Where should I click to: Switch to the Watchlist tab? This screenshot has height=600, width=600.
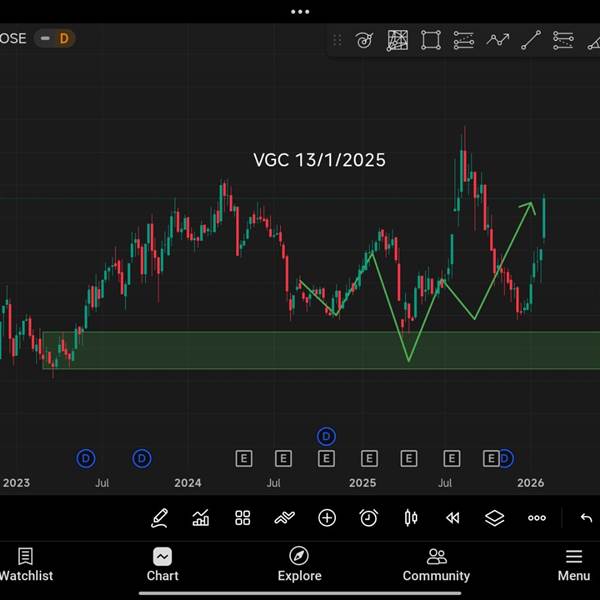click(26, 564)
